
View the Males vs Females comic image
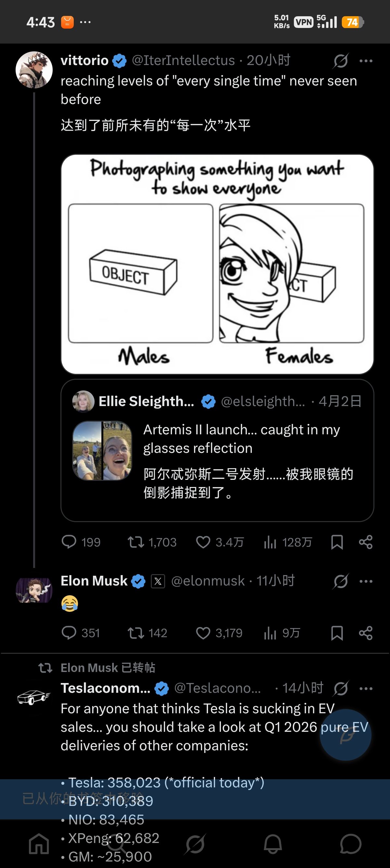click(217, 264)
